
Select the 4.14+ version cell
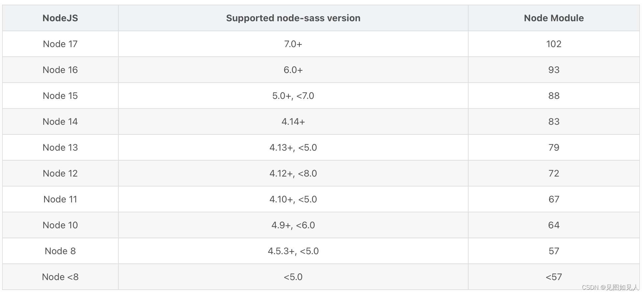(293, 122)
